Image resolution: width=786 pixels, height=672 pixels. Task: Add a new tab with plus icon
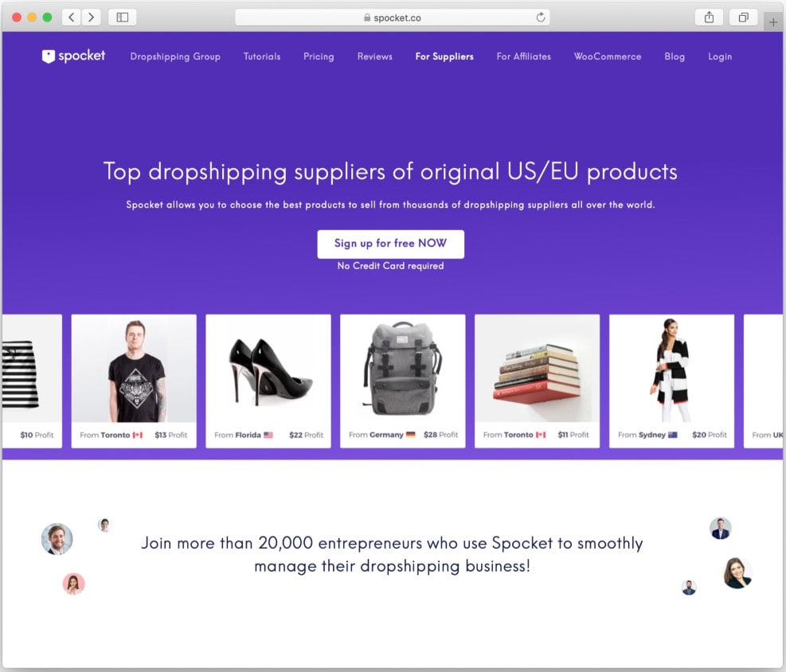tap(773, 22)
